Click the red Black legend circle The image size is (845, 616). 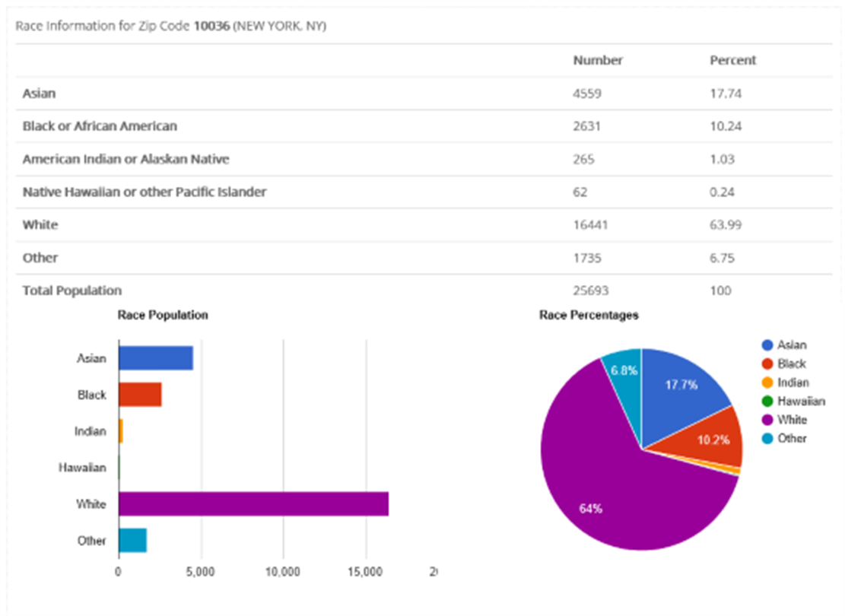tap(766, 364)
